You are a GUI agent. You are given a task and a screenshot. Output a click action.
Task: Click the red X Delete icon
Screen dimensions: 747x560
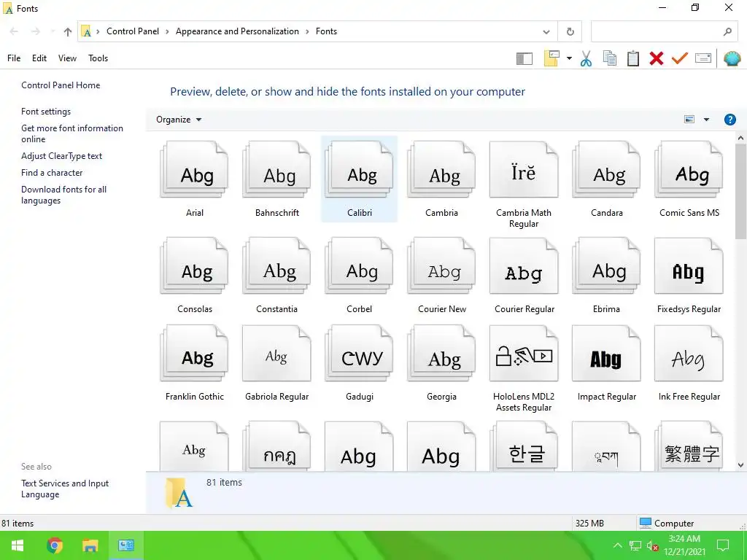(x=657, y=58)
